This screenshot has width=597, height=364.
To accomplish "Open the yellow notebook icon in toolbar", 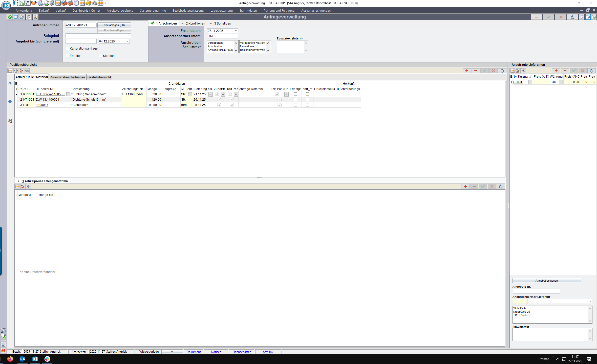I will [x=88, y=3].
